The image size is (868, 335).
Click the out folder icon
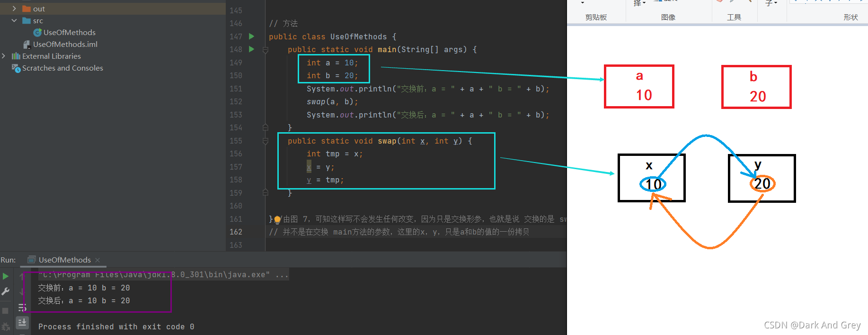(27, 9)
